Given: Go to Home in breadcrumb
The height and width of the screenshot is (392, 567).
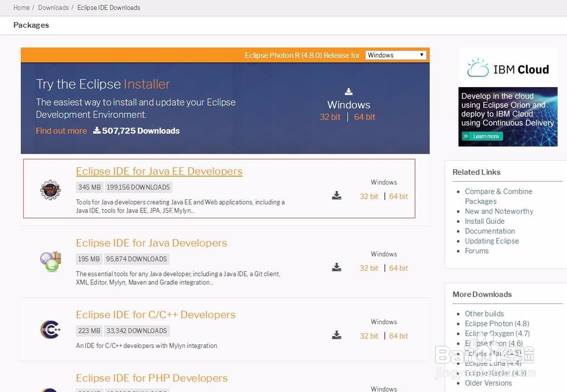Looking at the screenshot, I should click(x=22, y=7).
